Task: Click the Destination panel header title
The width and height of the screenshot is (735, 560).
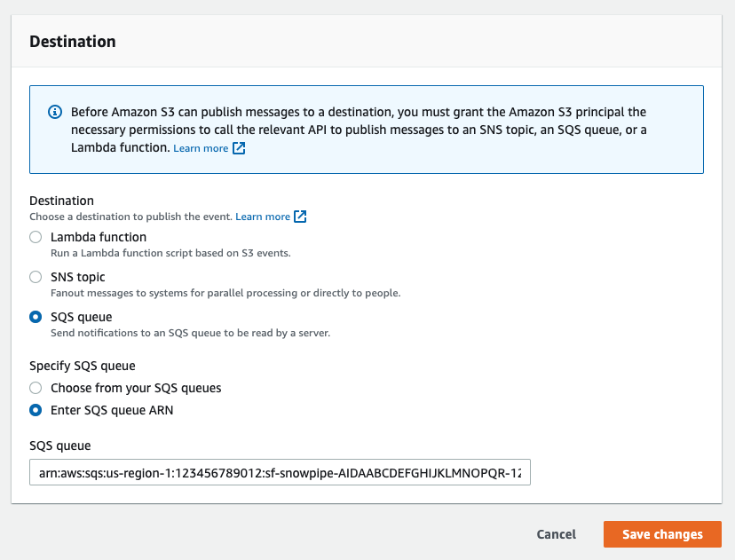Action: point(73,42)
